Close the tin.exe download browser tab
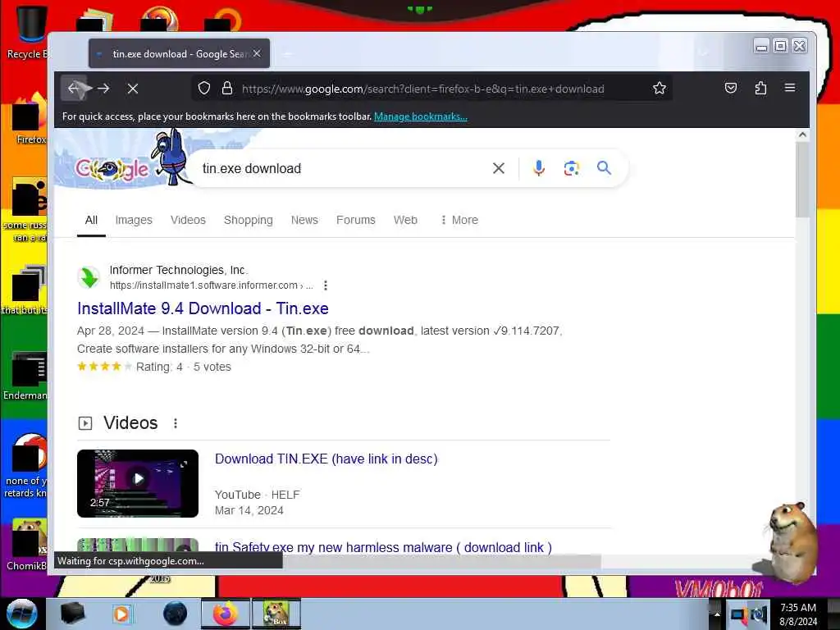The image size is (840, 630). coord(257,53)
